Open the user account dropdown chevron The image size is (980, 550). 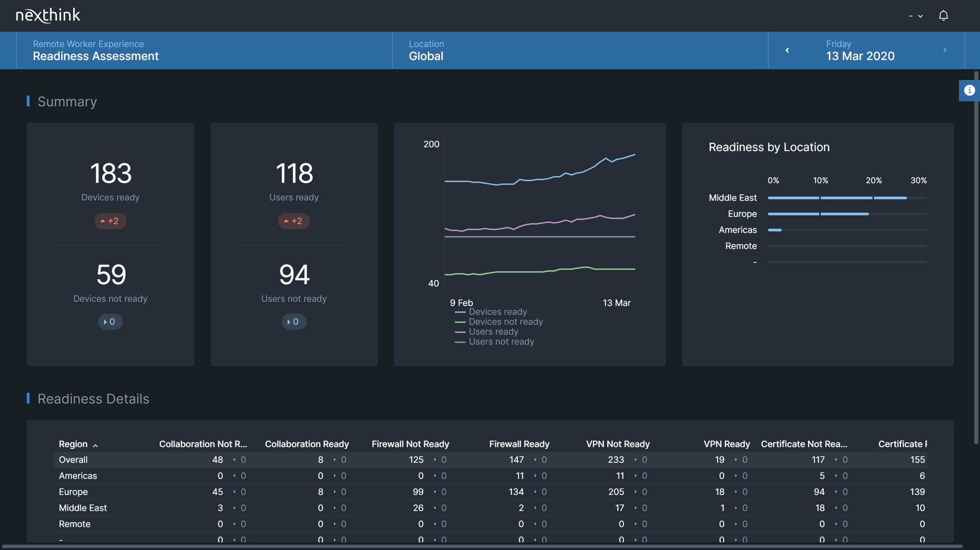pyautogui.click(x=920, y=16)
